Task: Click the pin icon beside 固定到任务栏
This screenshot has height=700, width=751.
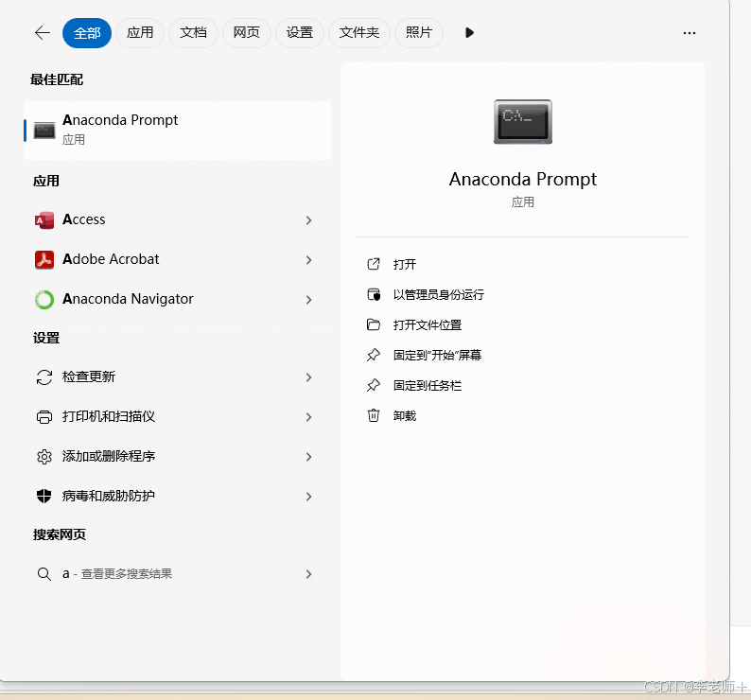Action: (374, 385)
